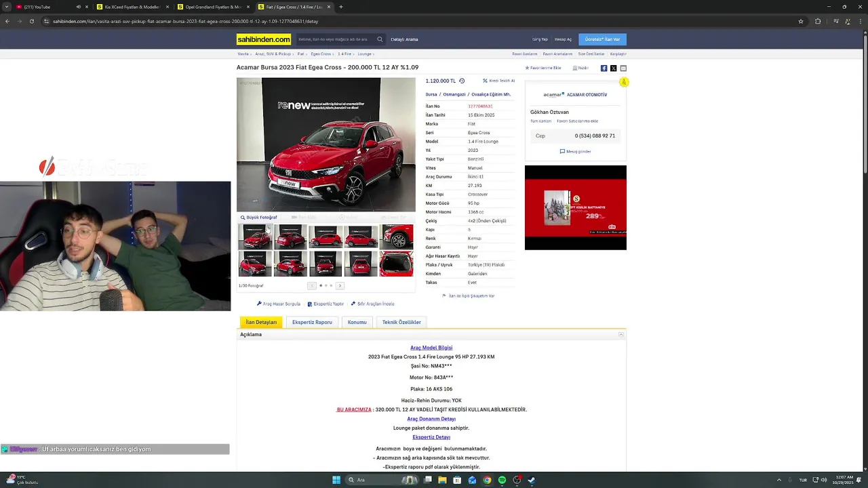
Task: Open Lounge breadcrumb
Action: coord(365,54)
